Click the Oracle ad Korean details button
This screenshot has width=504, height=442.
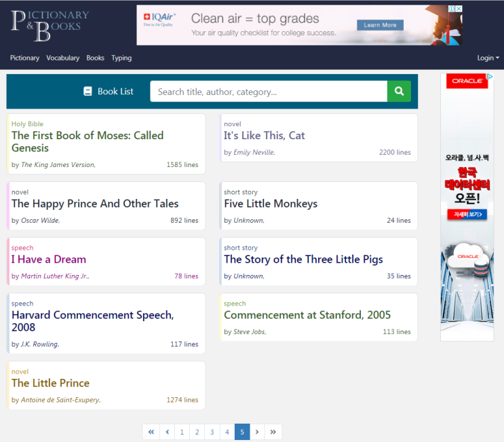[x=467, y=215]
